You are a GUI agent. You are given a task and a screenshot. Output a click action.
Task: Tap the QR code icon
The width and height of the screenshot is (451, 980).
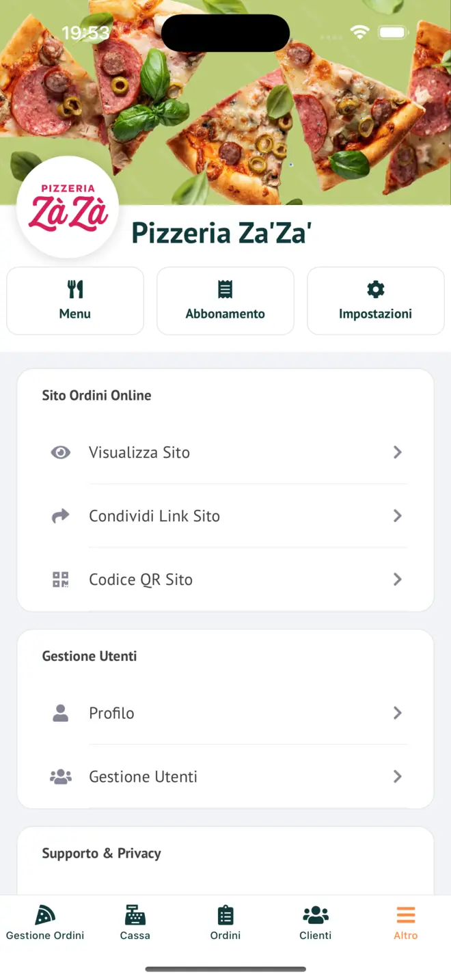pos(61,580)
